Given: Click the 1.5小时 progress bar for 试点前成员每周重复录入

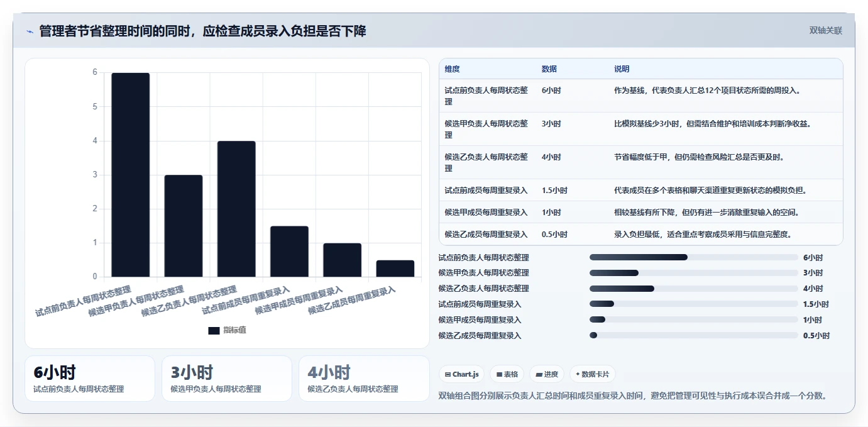Looking at the screenshot, I should click(694, 304).
